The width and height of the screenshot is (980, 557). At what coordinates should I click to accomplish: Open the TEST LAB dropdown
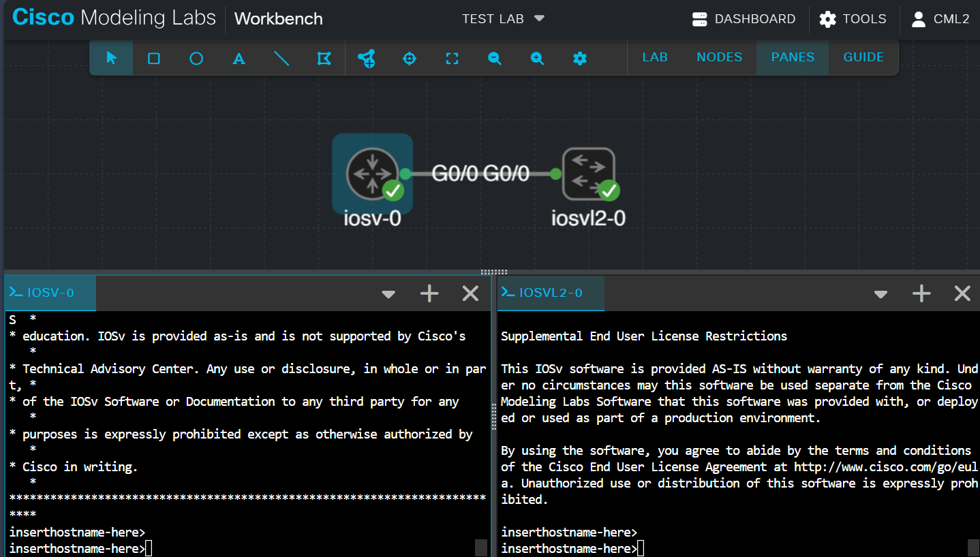(x=503, y=18)
